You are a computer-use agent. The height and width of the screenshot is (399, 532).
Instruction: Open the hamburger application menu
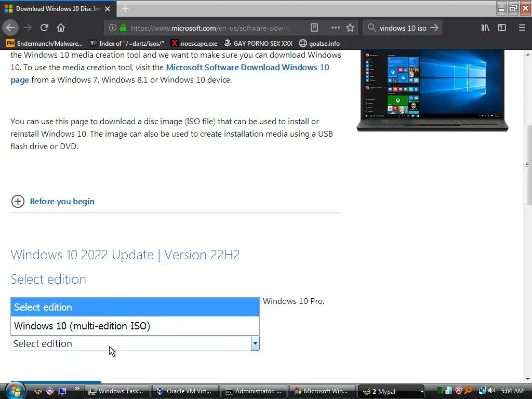[522, 28]
